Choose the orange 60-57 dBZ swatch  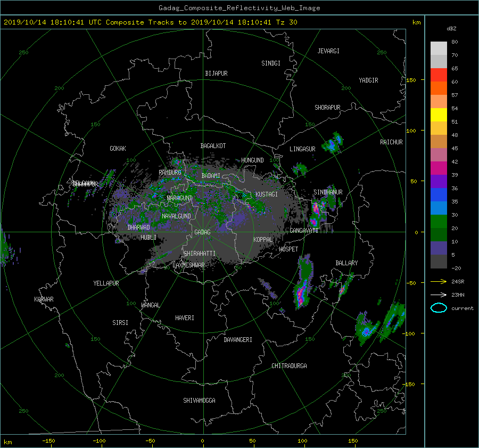click(439, 88)
